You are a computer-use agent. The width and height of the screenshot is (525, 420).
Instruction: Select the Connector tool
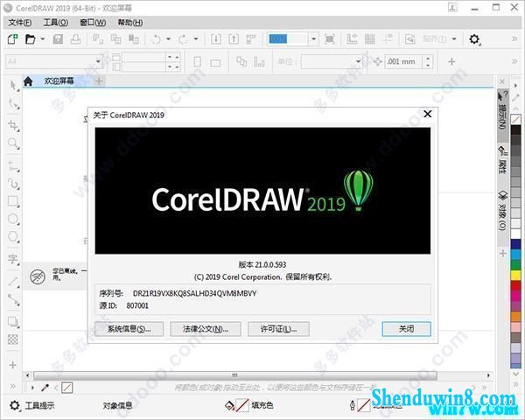(13, 300)
